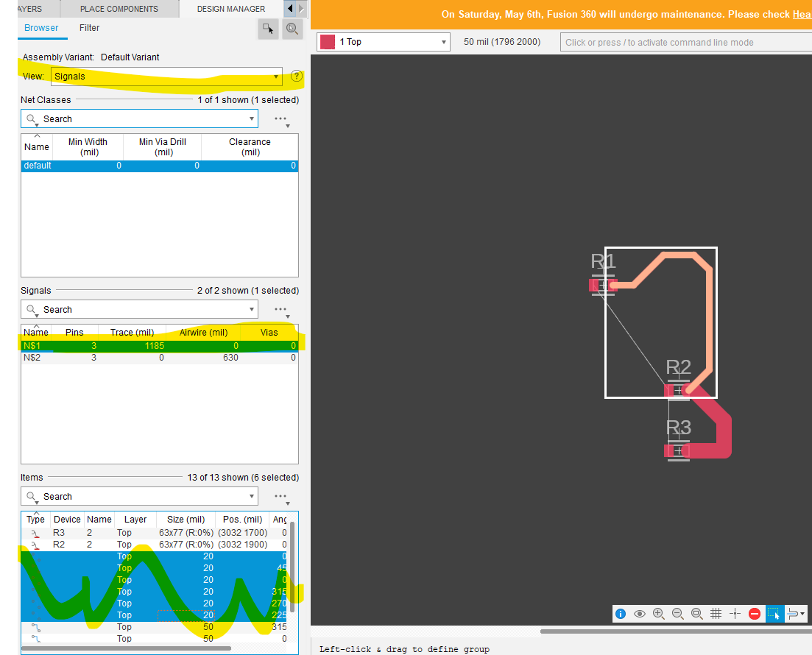
Task: Open the wire bend style dropdown
Action: point(796,613)
